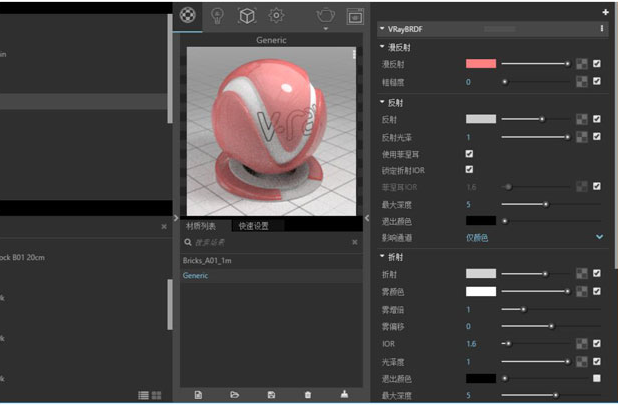Click the purge unused materials icon
Image resolution: width=618 pixels, height=405 pixels.
point(344,395)
